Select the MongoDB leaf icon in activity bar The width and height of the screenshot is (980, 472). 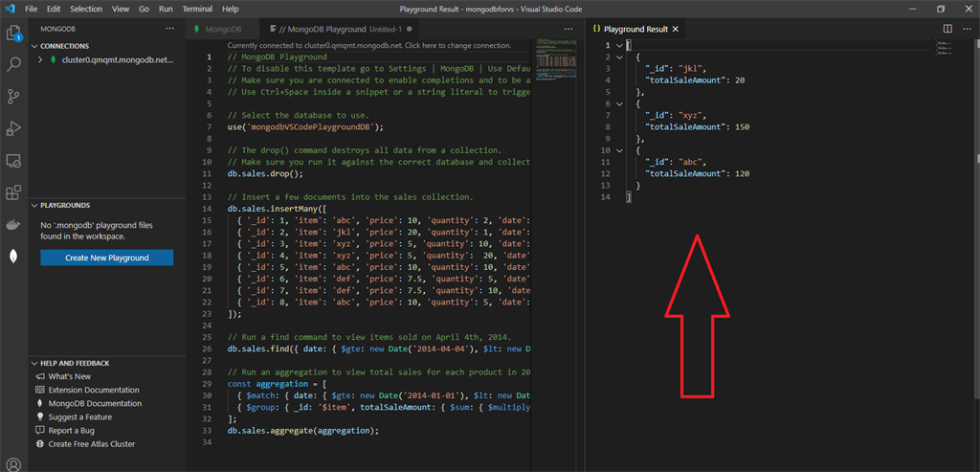[13, 257]
